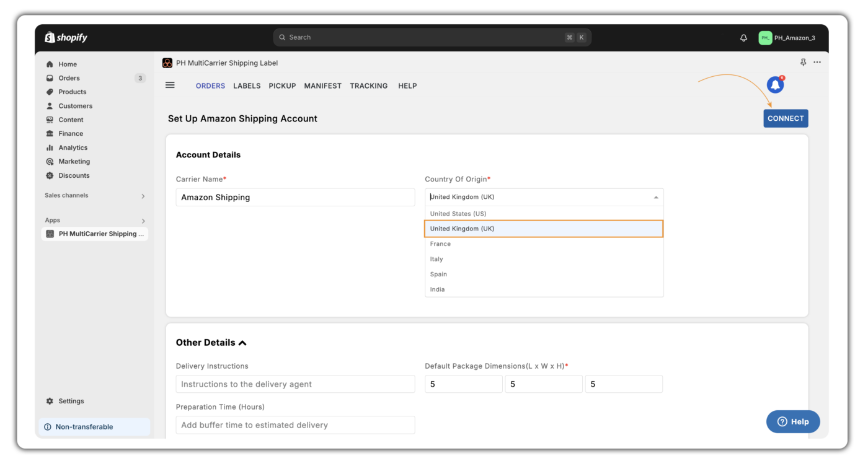Open the Content page link
Image resolution: width=868 pixels, height=461 pixels.
point(71,120)
